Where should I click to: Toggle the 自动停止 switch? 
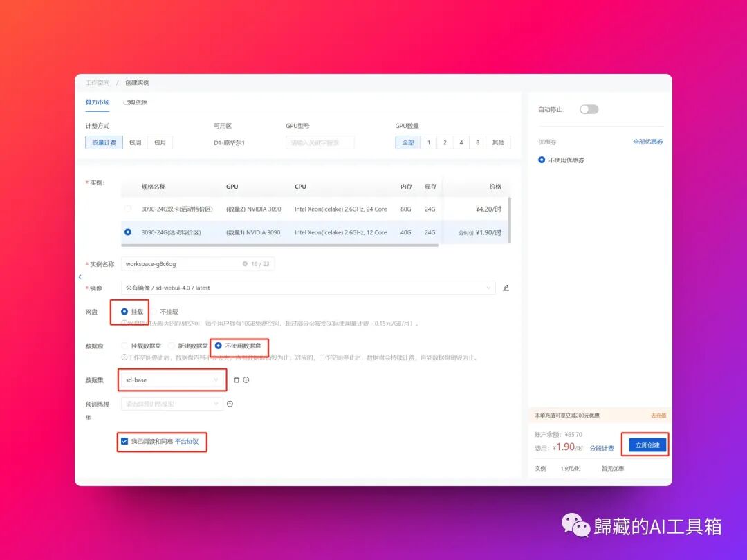(589, 109)
